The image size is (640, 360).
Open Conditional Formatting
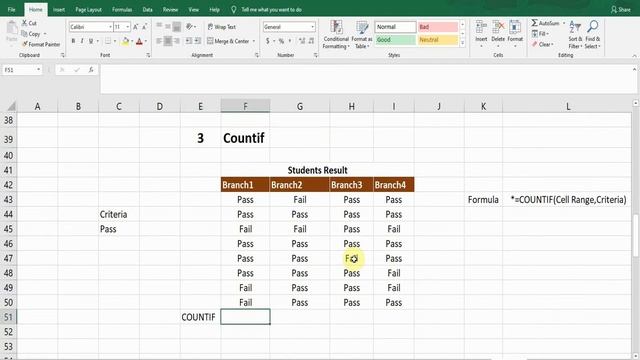[336, 34]
